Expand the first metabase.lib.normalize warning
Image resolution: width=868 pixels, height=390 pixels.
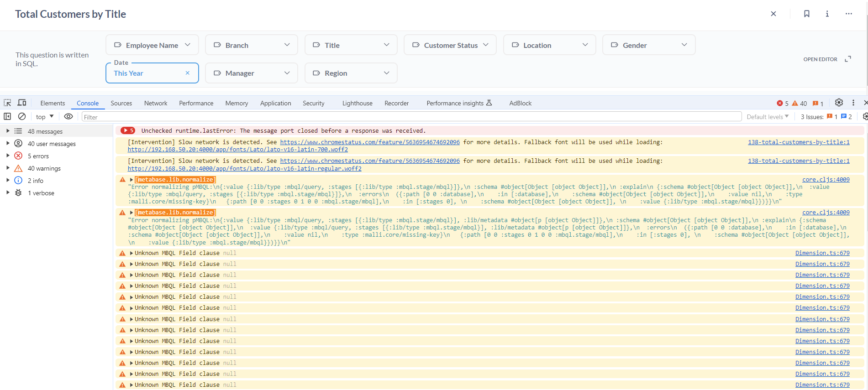(x=132, y=180)
